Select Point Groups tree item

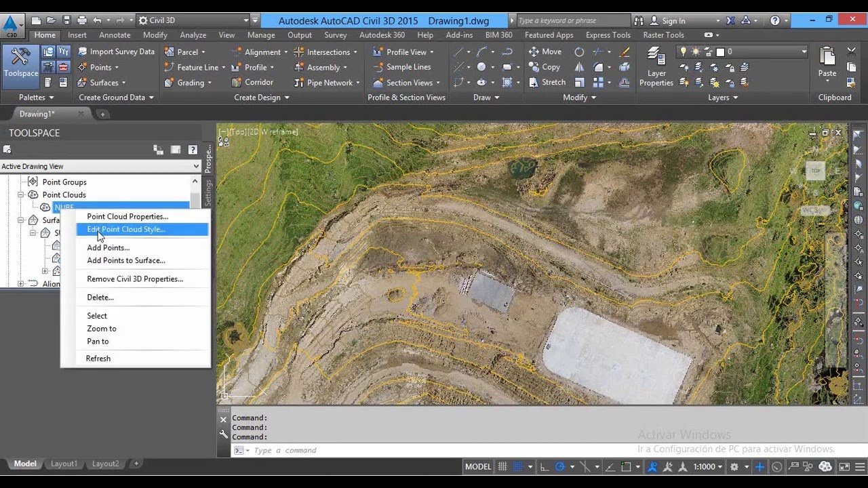[x=64, y=182]
